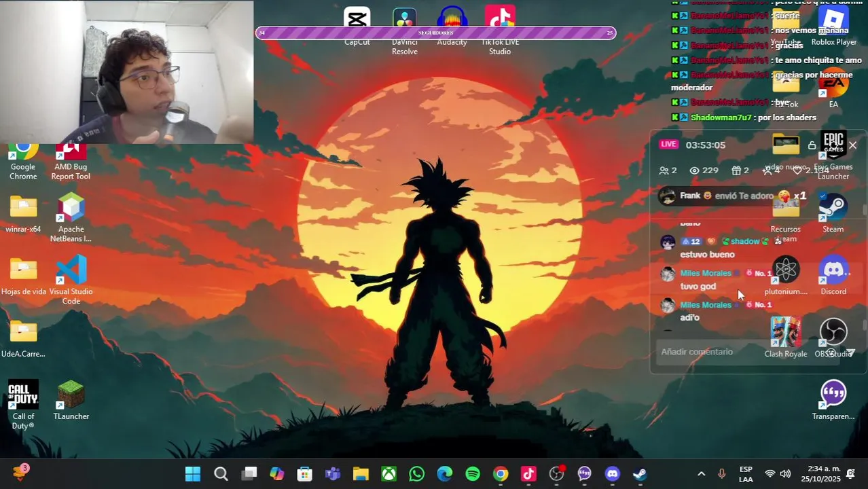The height and width of the screenshot is (489, 868).
Task: Toggle the lock on the live chat panel
Action: [x=812, y=145]
